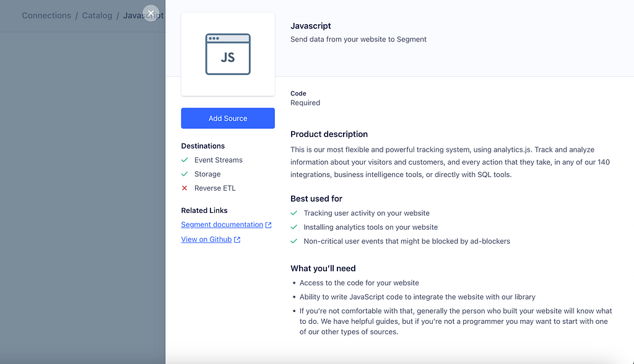Viewport: 634px width, 364px height.
Task: Click the 'Storage' destination text
Action: [207, 174]
